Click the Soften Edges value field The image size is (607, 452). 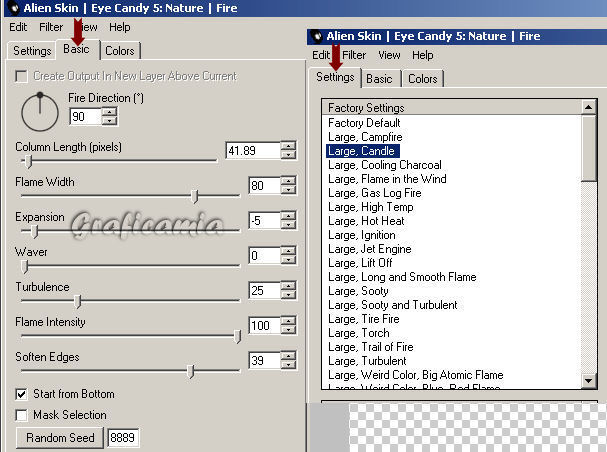pyautogui.click(x=264, y=361)
